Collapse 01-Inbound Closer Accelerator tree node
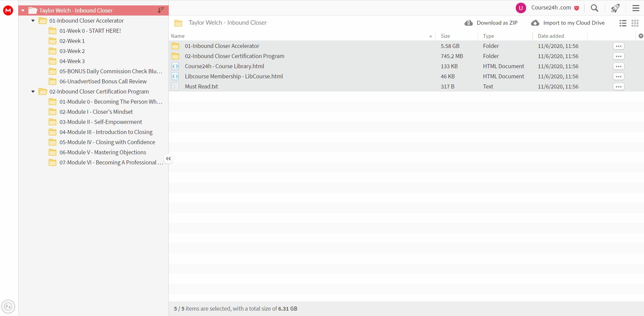The height and width of the screenshot is (316, 644). point(33,21)
